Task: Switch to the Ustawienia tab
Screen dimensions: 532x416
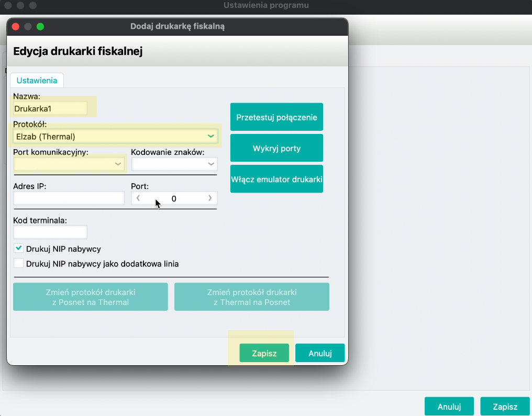Action: [37, 81]
